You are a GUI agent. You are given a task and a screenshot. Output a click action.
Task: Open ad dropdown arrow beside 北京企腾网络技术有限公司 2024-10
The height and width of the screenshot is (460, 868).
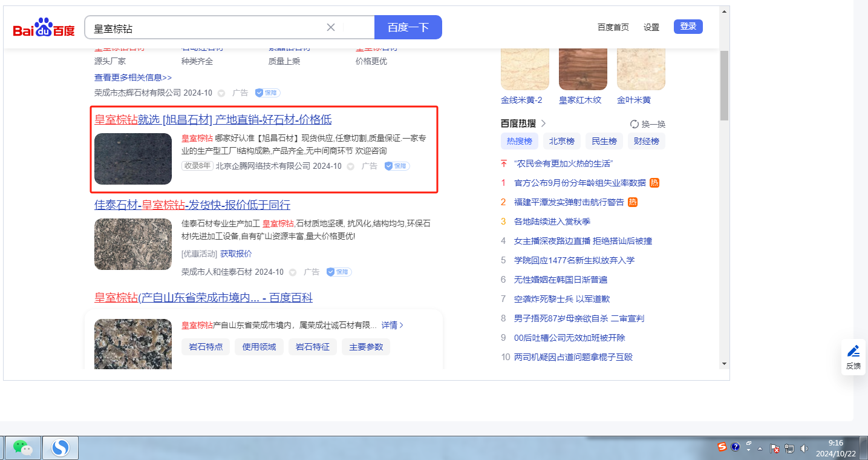pos(350,166)
